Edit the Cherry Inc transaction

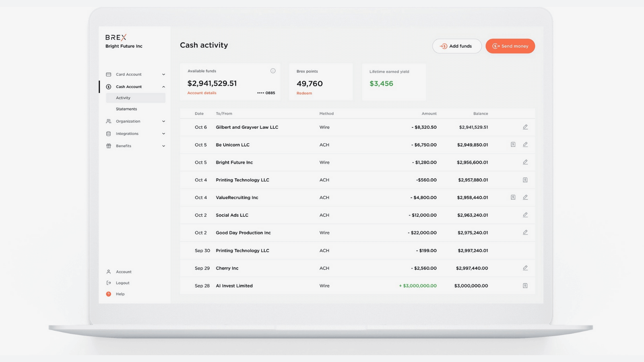coord(525,268)
